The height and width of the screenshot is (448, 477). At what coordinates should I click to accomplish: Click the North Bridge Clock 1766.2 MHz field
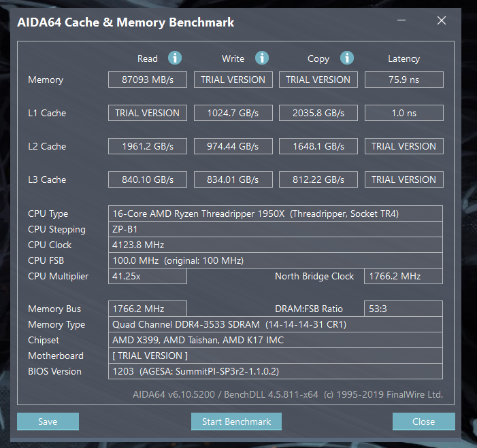[404, 276]
